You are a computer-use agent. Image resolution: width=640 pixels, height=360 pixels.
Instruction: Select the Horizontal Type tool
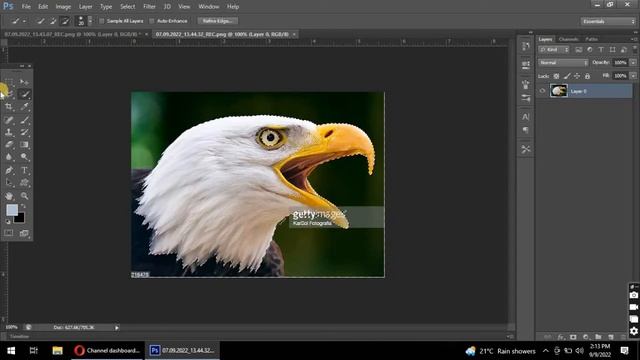pyautogui.click(x=24, y=170)
